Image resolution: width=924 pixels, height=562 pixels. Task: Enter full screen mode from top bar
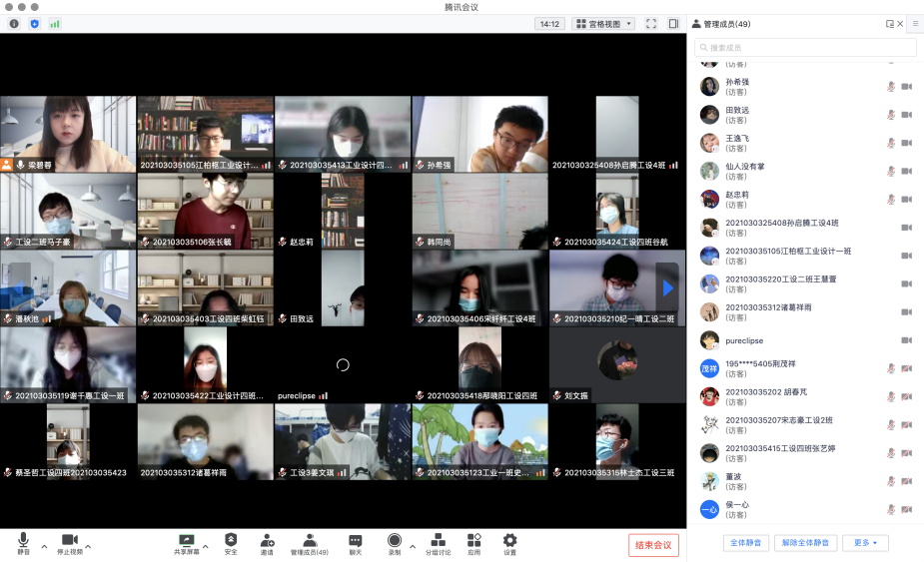[651, 24]
